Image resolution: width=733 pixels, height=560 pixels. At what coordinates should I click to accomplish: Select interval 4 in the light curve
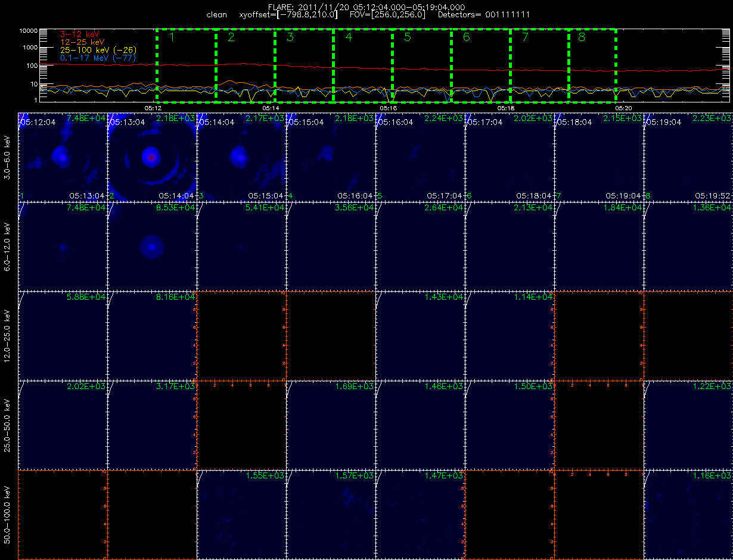point(362,65)
